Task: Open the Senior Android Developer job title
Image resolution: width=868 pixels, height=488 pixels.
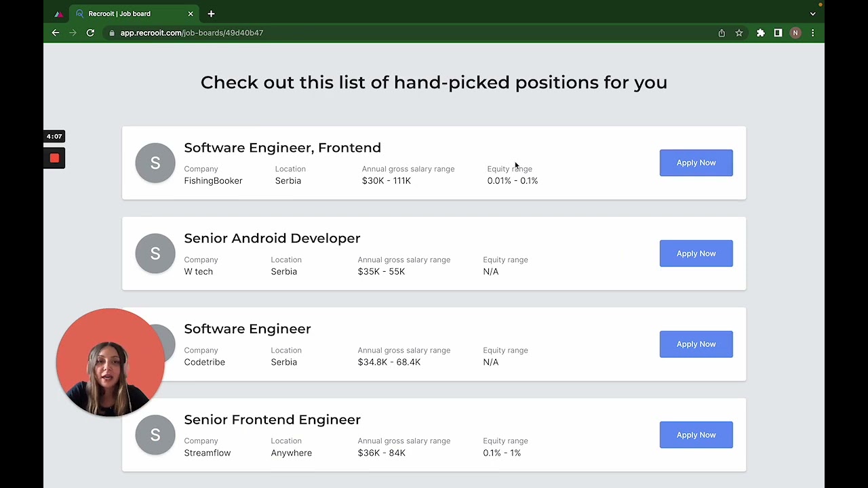Action: (x=272, y=239)
